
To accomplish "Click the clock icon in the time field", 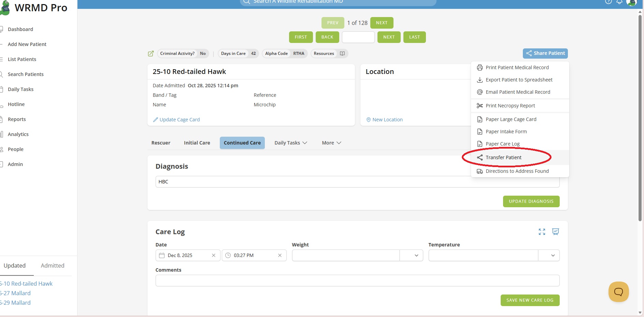I will pyautogui.click(x=228, y=255).
